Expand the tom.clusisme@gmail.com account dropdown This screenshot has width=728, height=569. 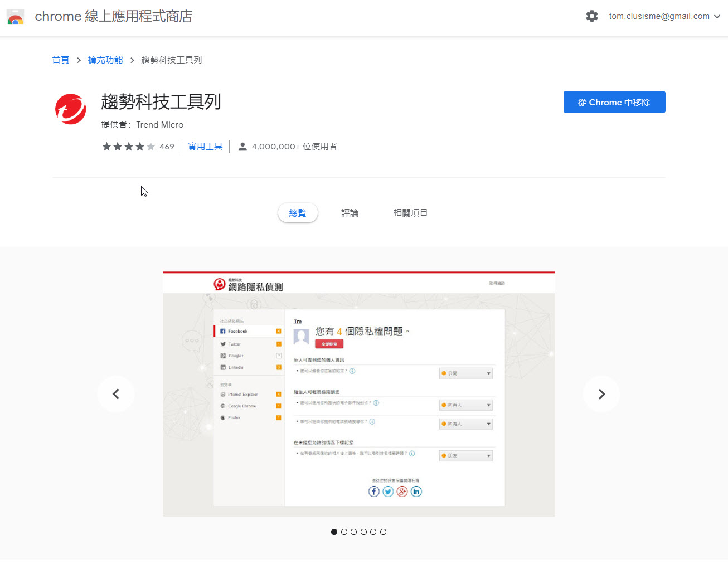tap(664, 16)
